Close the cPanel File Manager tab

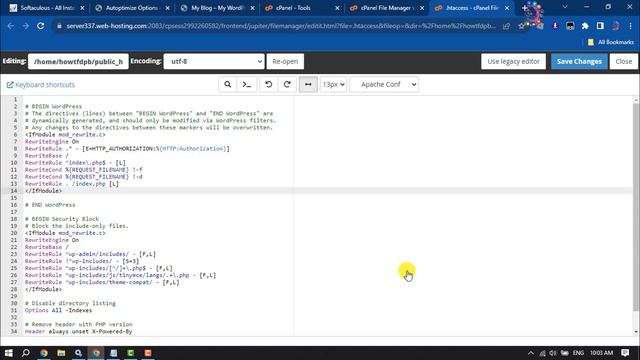point(422,8)
